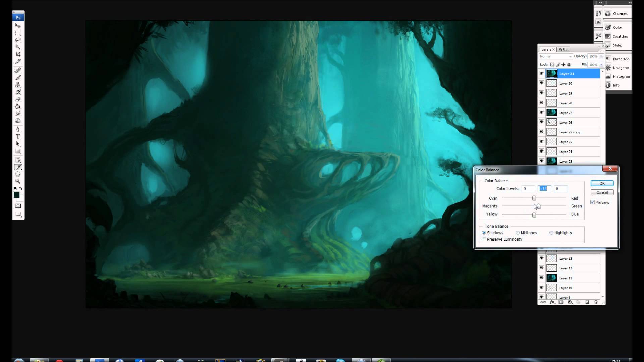644x362 pixels.
Task: Select the Zoom magnifier tool
Action: tap(18, 181)
